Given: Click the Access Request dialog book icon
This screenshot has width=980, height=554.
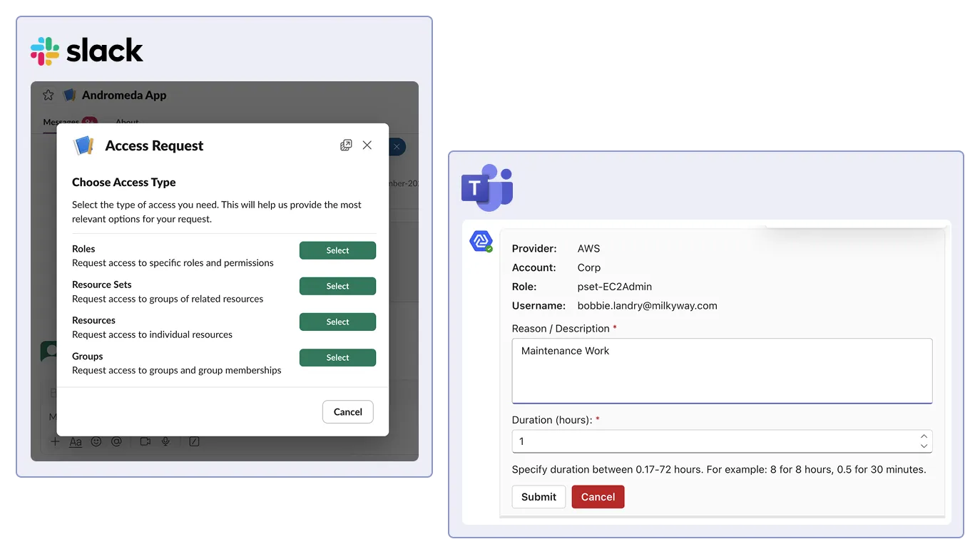Looking at the screenshot, I should click(84, 145).
